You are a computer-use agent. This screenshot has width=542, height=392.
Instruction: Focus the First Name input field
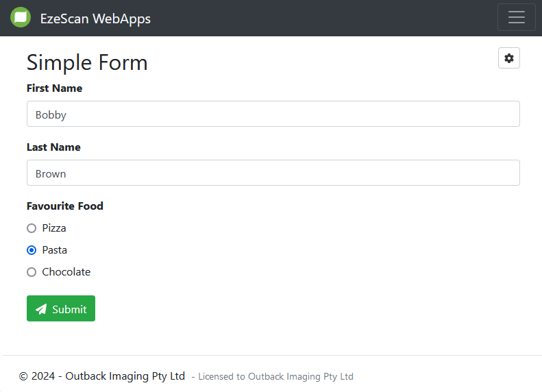click(273, 114)
